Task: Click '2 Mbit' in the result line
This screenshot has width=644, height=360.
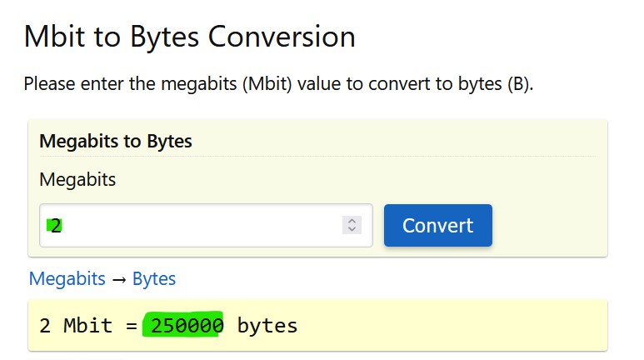Action: [x=75, y=325]
